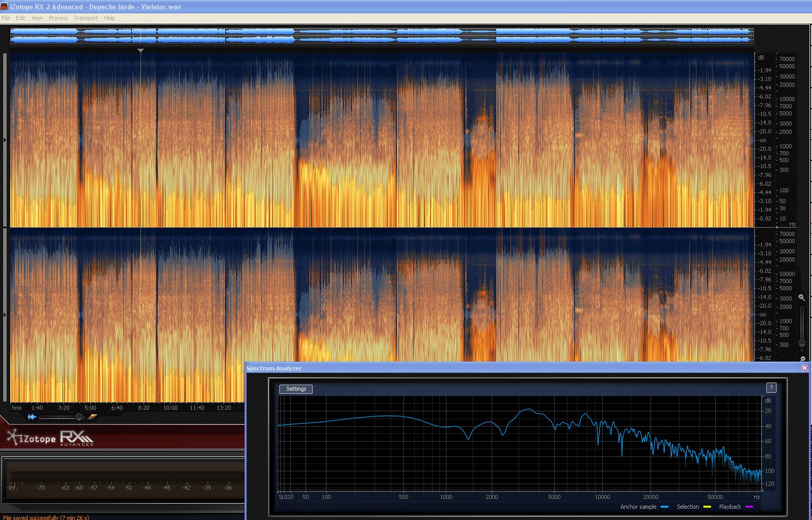Click the Playback purple legend swatch
The width and height of the screenshot is (812, 520).
click(x=749, y=507)
